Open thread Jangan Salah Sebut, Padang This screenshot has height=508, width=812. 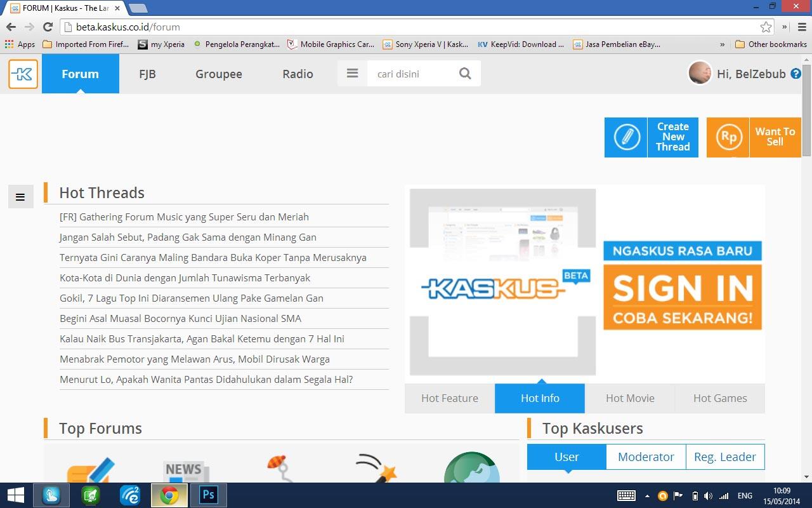(188, 237)
